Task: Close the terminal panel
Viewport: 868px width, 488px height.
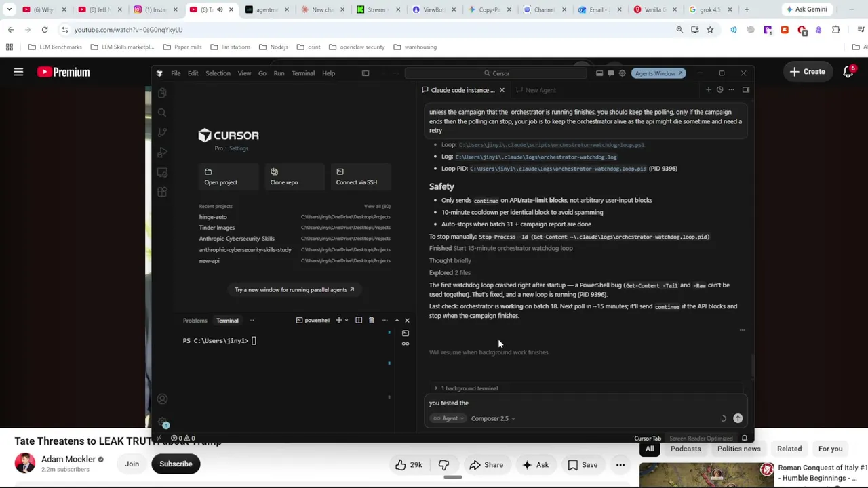Action: tap(407, 321)
